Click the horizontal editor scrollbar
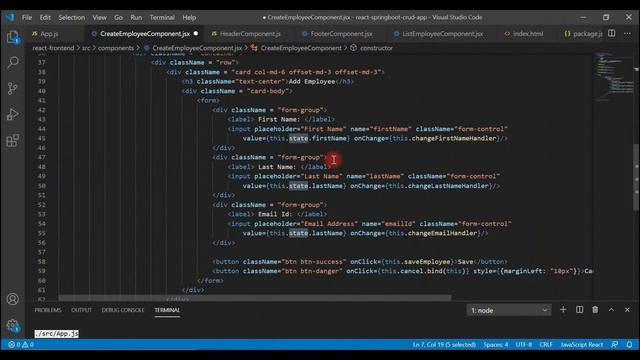 pyautogui.click(x=255, y=298)
